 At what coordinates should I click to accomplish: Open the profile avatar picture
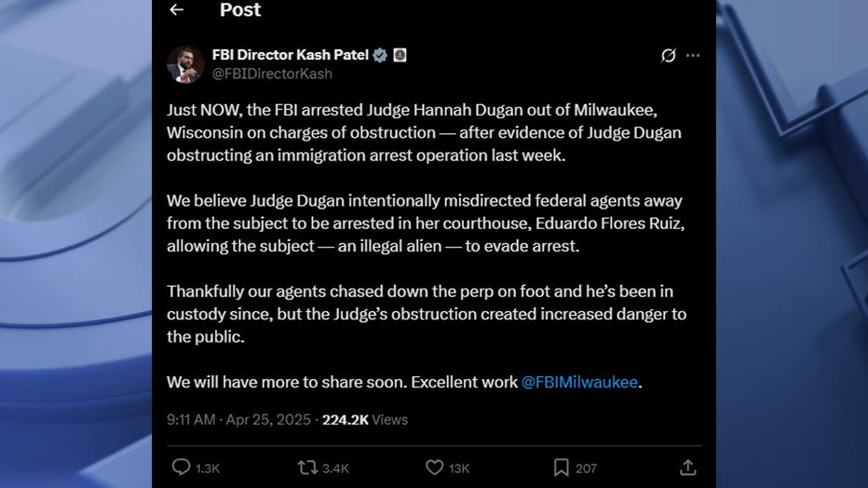point(185,64)
